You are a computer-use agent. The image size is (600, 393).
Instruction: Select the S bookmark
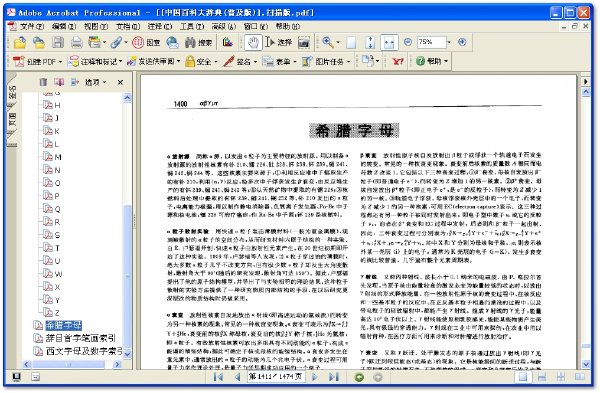click(52, 235)
